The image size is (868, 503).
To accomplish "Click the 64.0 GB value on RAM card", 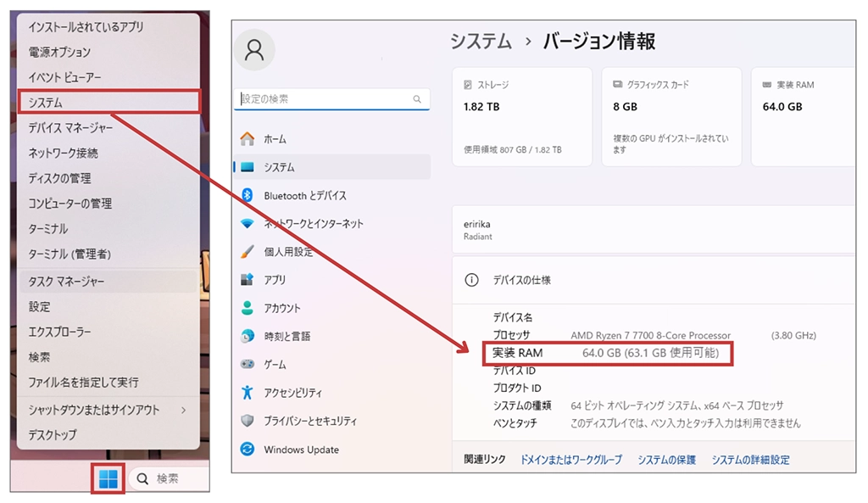I will [782, 107].
